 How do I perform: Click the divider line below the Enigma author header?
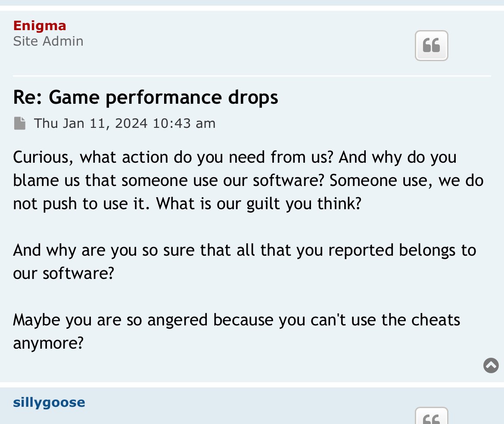click(x=252, y=76)
